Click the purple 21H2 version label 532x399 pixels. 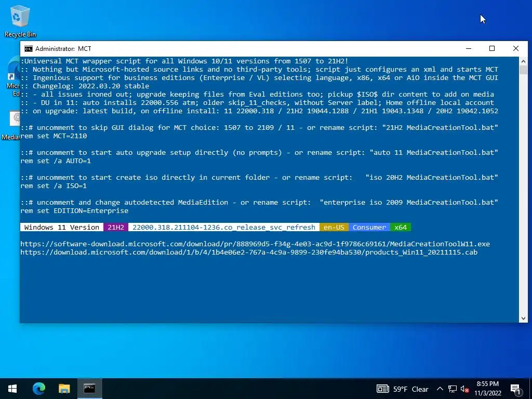point(116,227)
